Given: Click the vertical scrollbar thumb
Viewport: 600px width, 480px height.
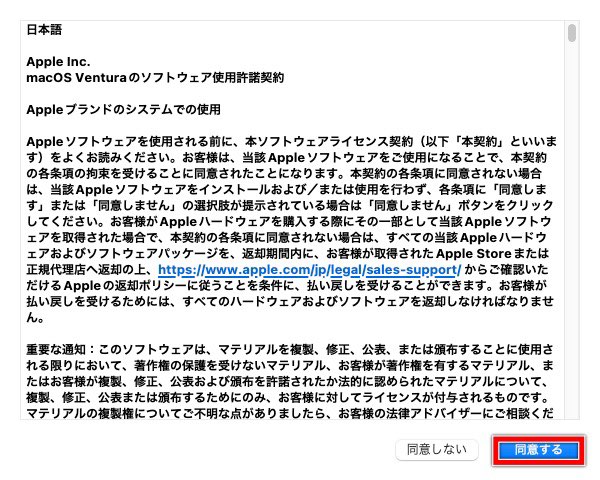Looking at the screenshot, I should 572,33.
